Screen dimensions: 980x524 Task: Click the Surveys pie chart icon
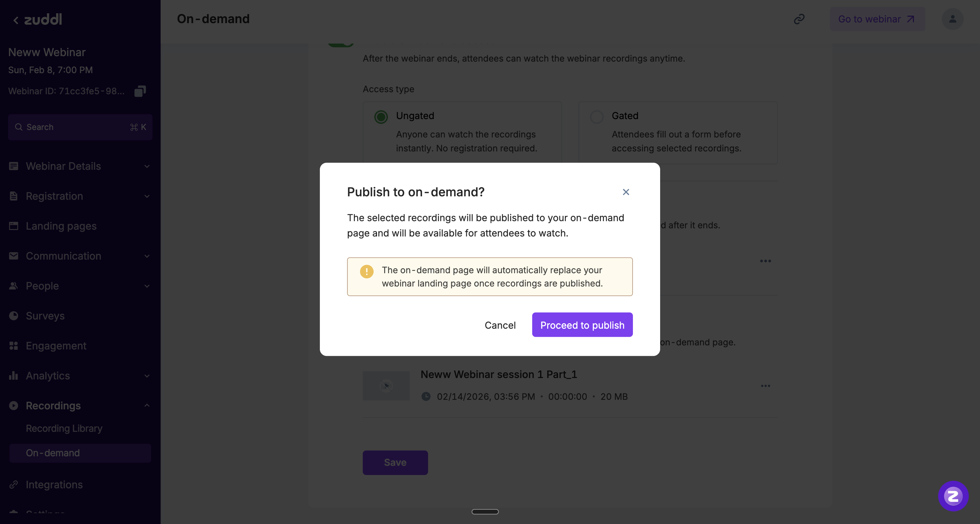pyautogui.click(x=14, y=316)
